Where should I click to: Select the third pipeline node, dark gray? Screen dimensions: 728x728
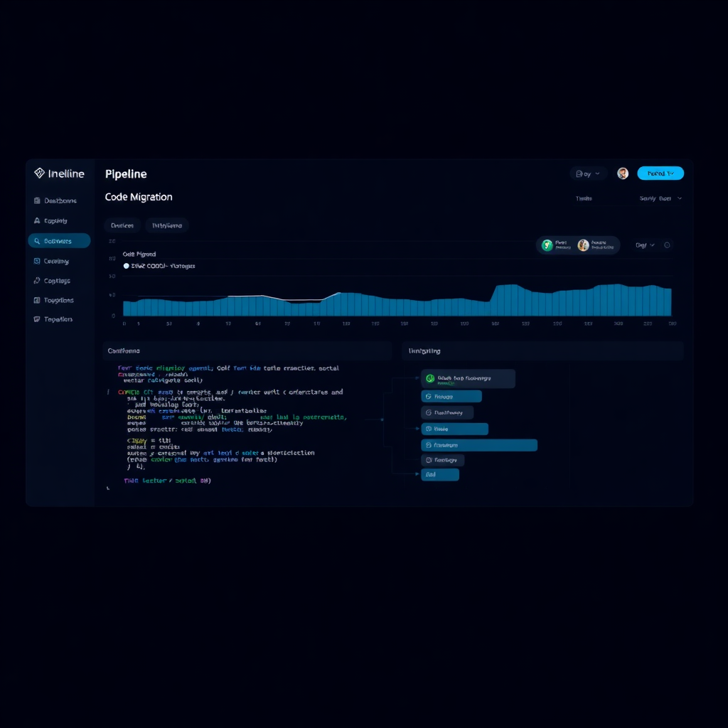[447, 412]
